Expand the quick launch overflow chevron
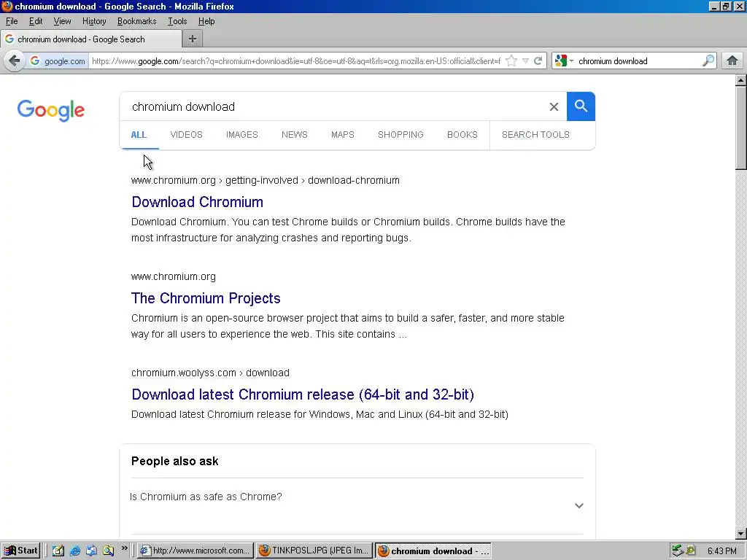Image resolution: width=747 pixels, height=560 pixels. coord(124,548)
